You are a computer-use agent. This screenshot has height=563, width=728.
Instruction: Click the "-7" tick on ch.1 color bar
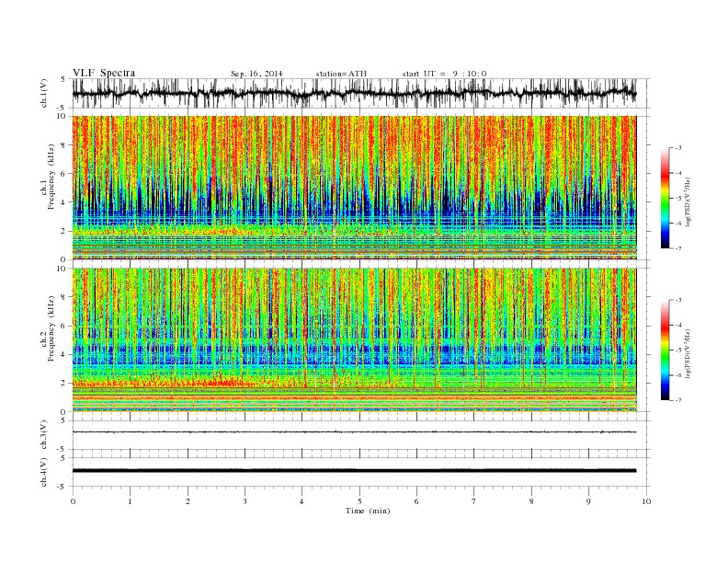[678, 248]
